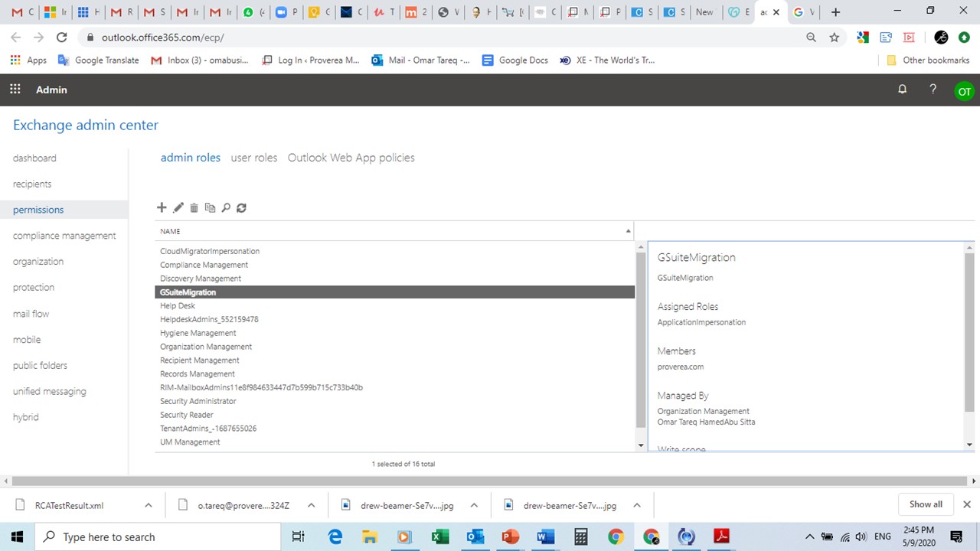
Task: Open permissions in left navigation
Action: coord(38,210)
